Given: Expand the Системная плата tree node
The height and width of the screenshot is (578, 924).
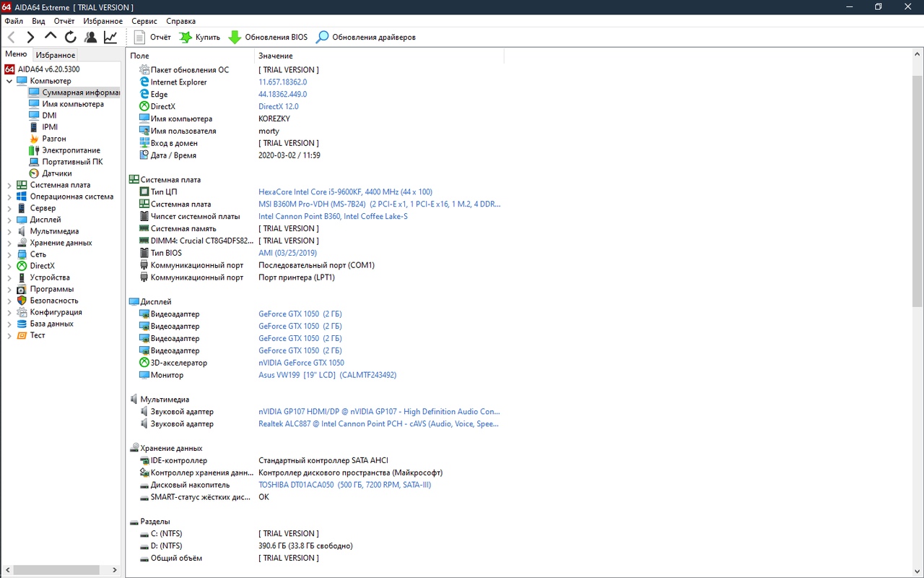Looking at the screenshot, I should (x=9, y=185).
